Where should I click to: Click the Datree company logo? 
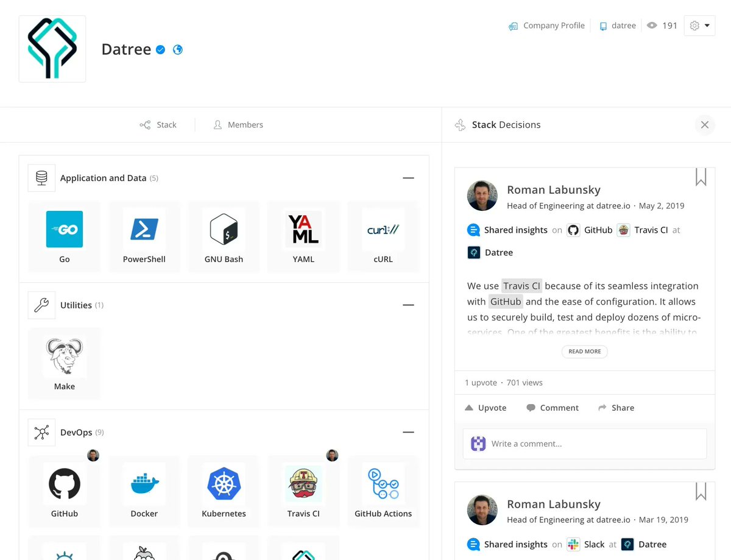click(x=52, y=49)
